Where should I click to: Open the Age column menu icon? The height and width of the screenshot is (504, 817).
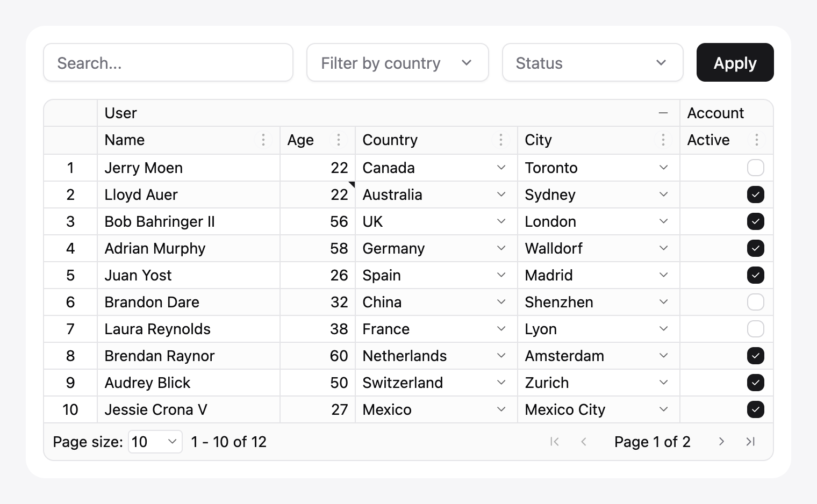338,140
